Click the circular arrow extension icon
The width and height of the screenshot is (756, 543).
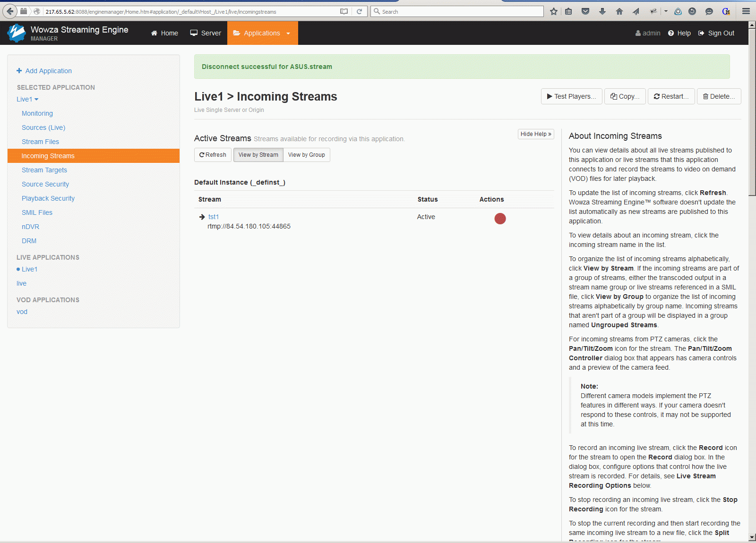click(692, 11)
